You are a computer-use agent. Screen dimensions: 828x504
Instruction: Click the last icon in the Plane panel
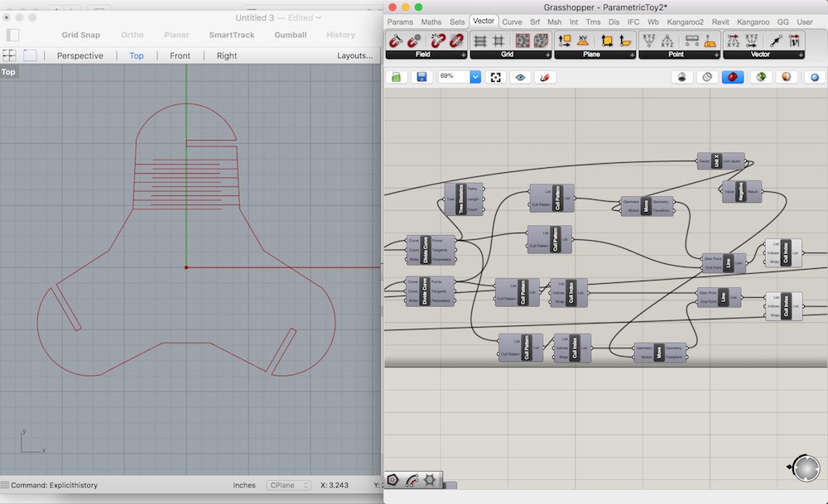point(625,41)
